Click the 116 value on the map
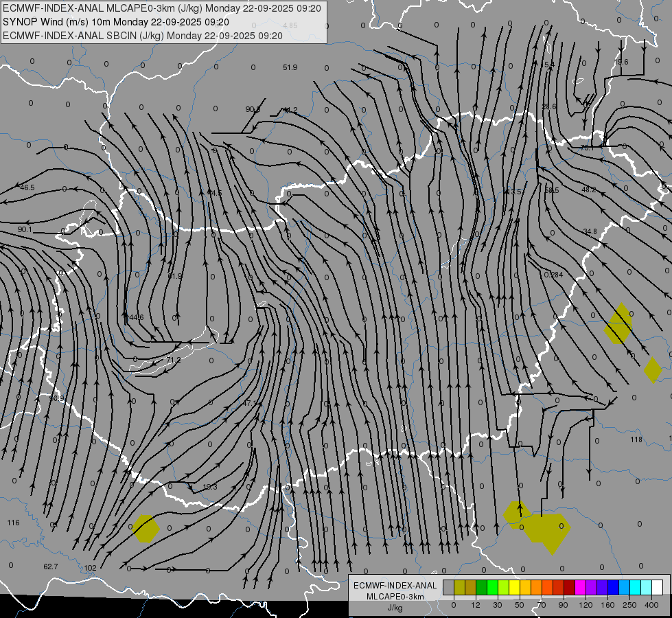 point(13,523)
